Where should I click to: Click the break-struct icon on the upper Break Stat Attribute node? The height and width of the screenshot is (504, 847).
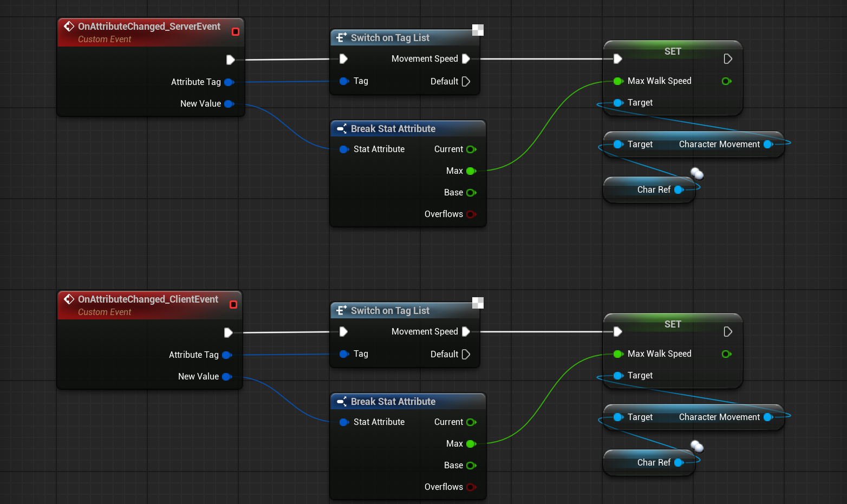pos(342,128)
